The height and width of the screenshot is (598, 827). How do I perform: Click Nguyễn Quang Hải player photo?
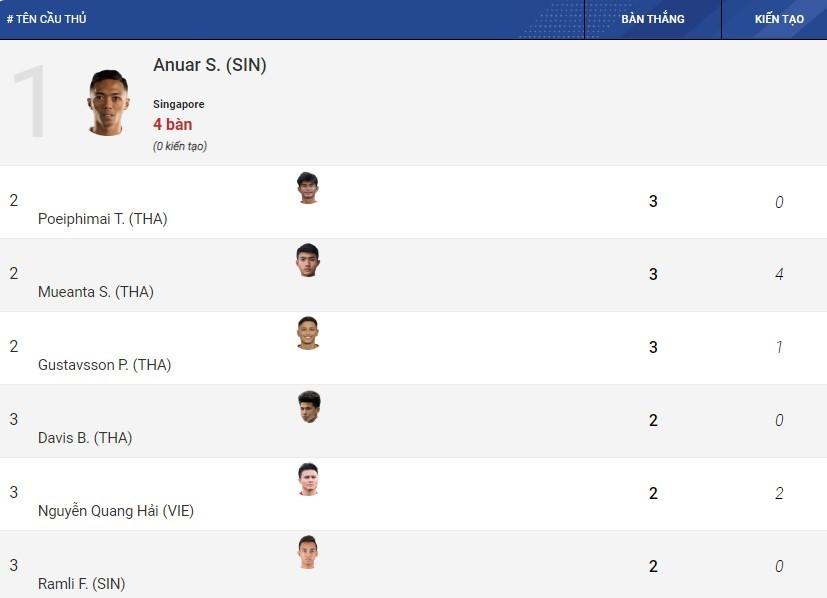[x=309, y=479]
